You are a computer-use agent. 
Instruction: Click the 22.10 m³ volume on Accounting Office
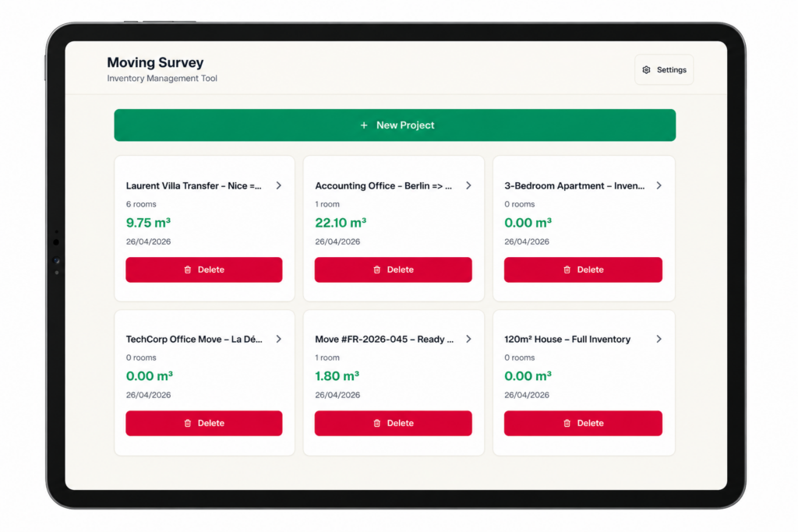pos(341,223)
